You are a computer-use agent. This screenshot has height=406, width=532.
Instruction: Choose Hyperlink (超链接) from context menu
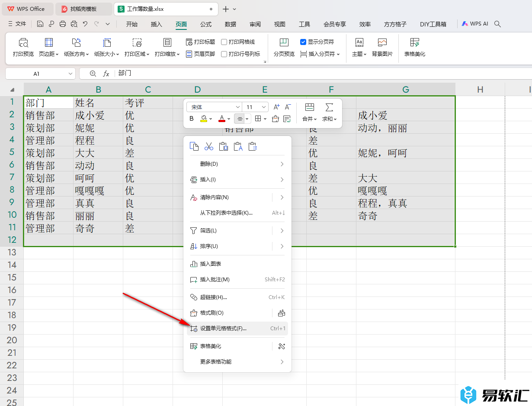point(237,297)
